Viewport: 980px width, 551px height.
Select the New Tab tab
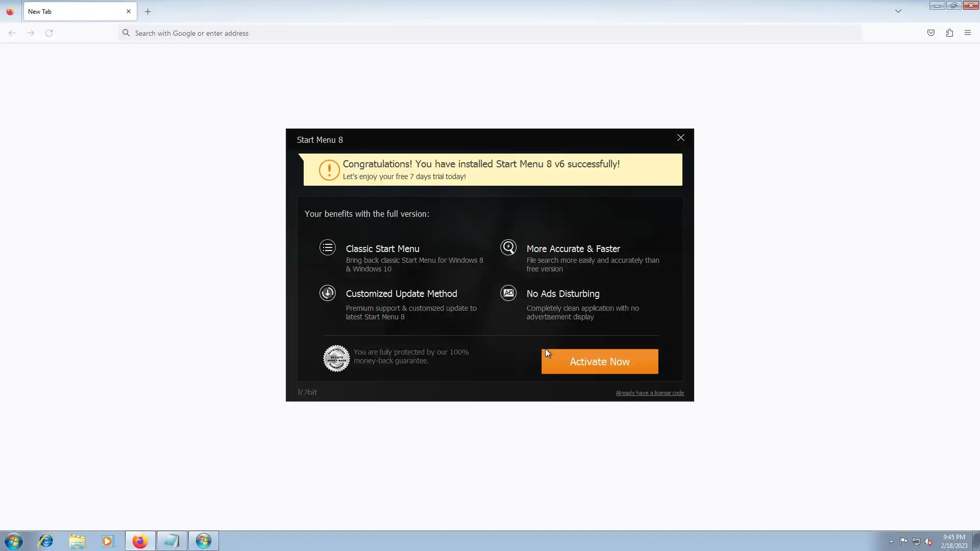click(x=71, y=11)
